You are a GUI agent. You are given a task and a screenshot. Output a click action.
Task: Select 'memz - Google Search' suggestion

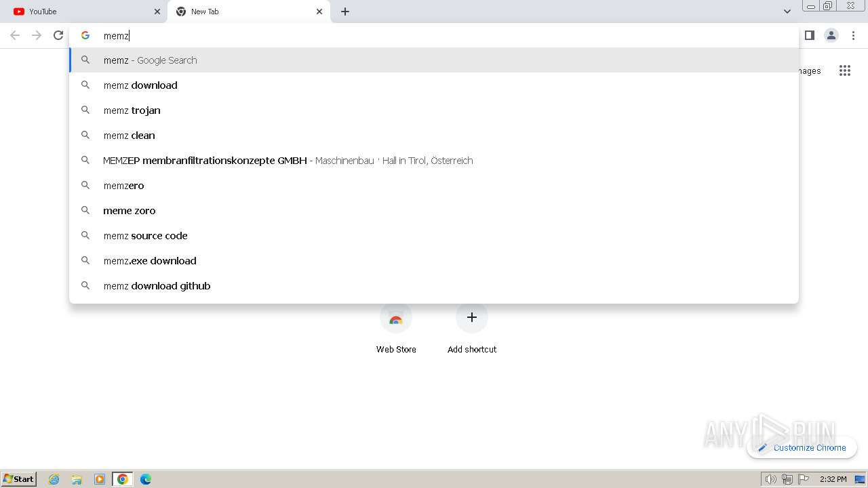pyautogui.click(x=434, y=60)
